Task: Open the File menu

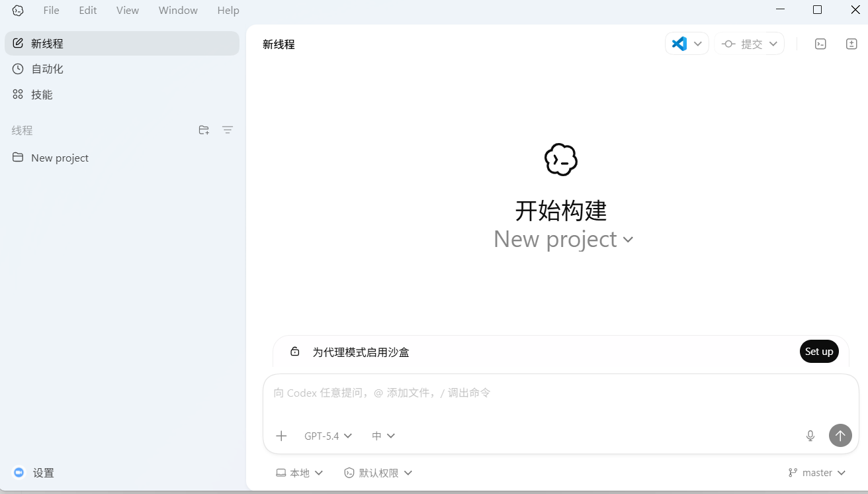Action: pyautogui.click(x=51, y=10)
